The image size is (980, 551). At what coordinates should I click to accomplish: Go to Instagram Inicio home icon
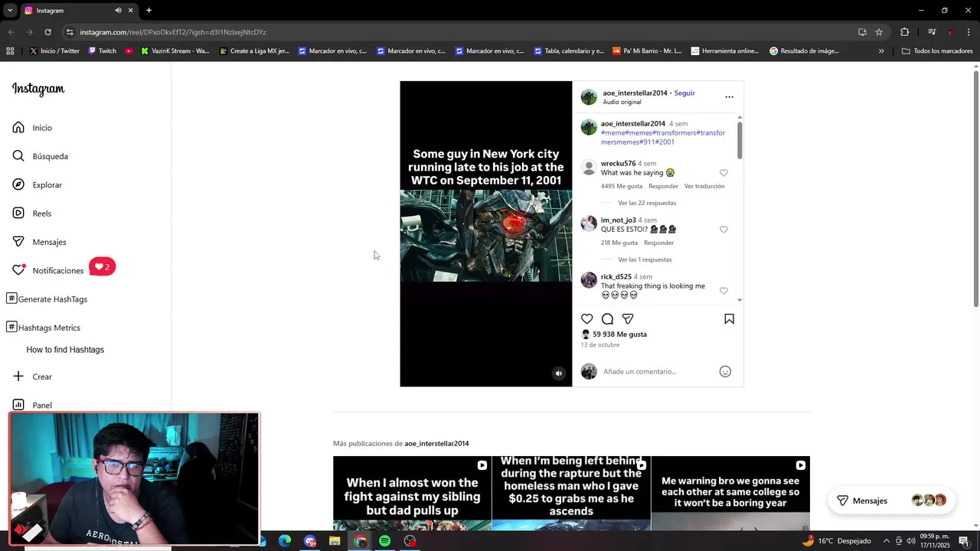tap(18, 128)
